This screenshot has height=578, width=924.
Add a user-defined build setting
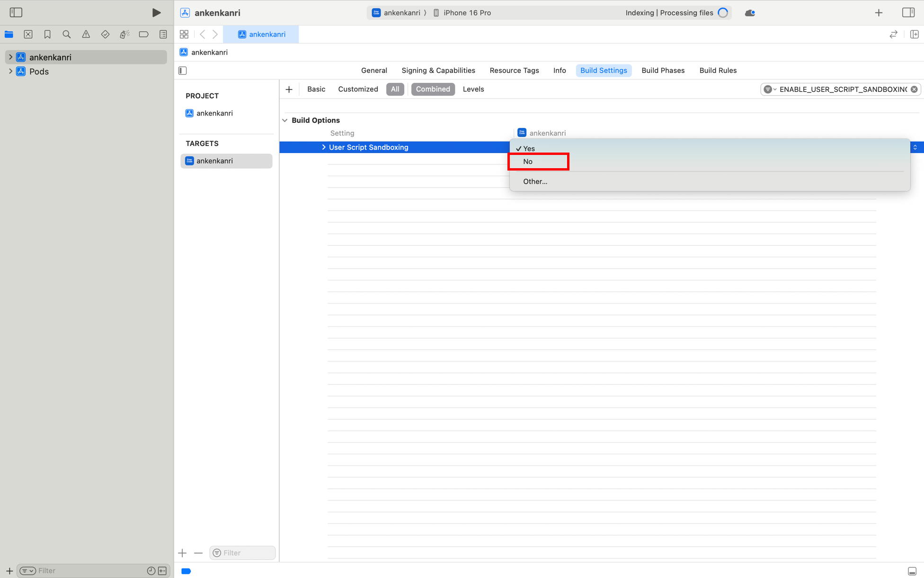tap(289, 89)
